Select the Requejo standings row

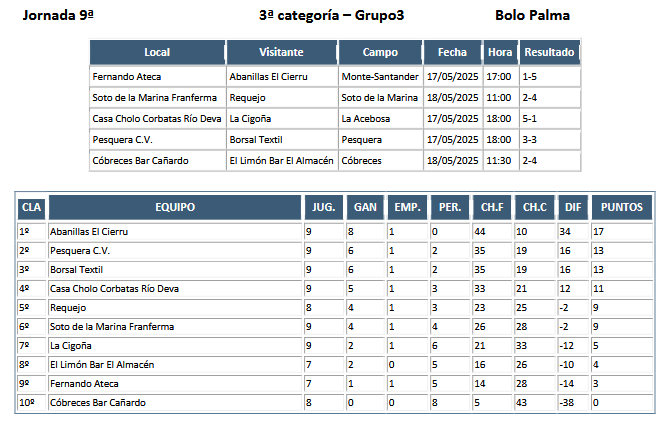tap(335, 307)
